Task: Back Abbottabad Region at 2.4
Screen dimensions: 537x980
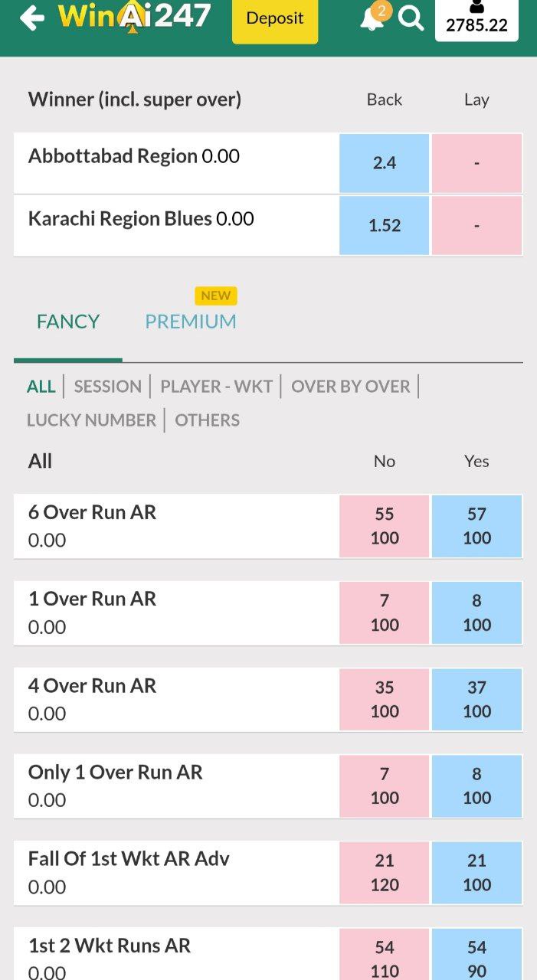Action: (x=384, y=163)
